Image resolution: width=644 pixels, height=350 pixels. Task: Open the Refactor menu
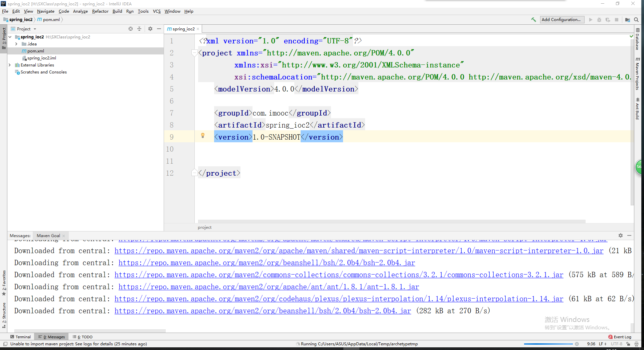point(100,11)
